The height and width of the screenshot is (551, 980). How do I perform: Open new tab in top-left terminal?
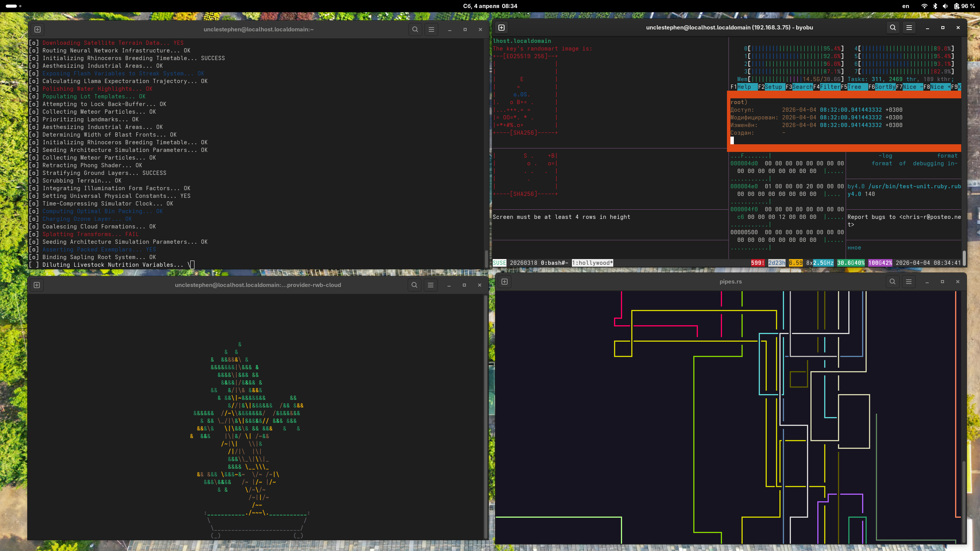tap(38, 29)
